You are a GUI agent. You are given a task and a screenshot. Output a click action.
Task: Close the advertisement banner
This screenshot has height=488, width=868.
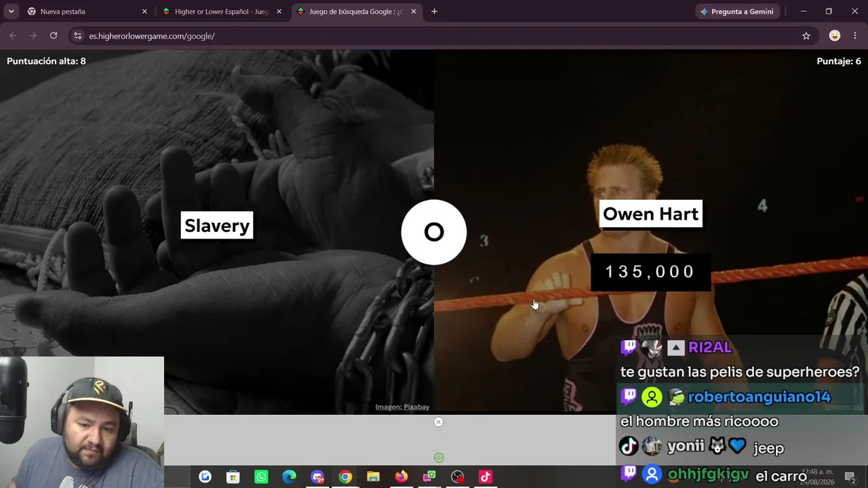(438, 422)
